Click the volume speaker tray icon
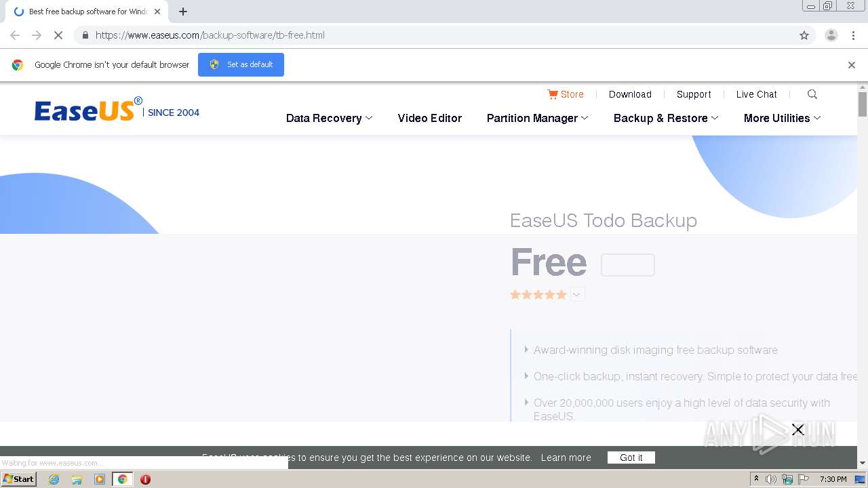 coord(771,479)
